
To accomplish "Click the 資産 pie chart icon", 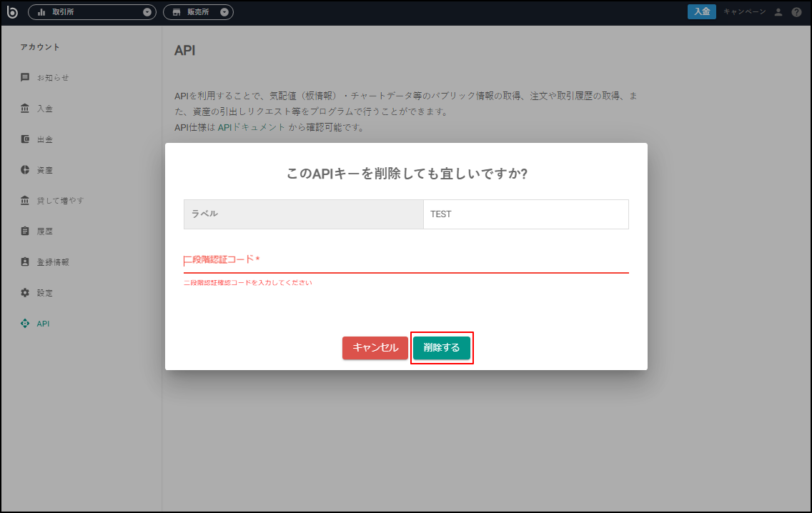I will point(25,170).
